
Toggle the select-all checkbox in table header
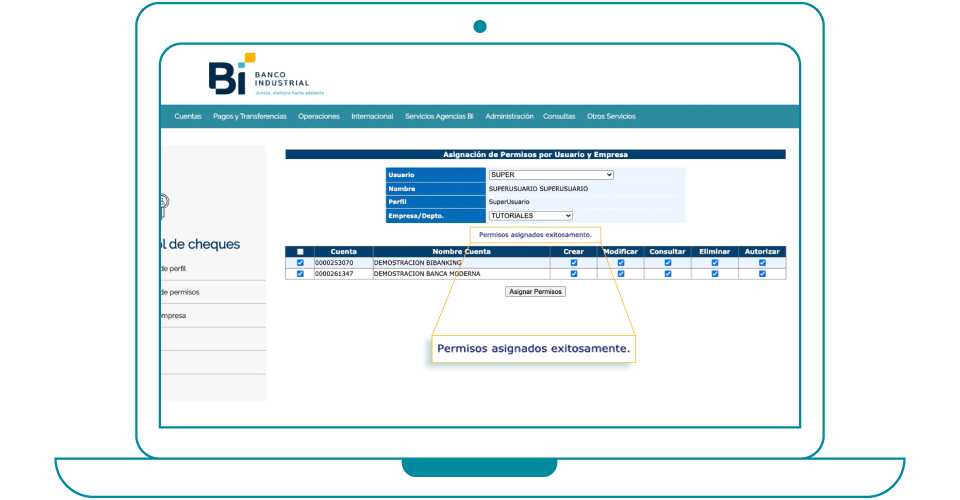(300, 251)
